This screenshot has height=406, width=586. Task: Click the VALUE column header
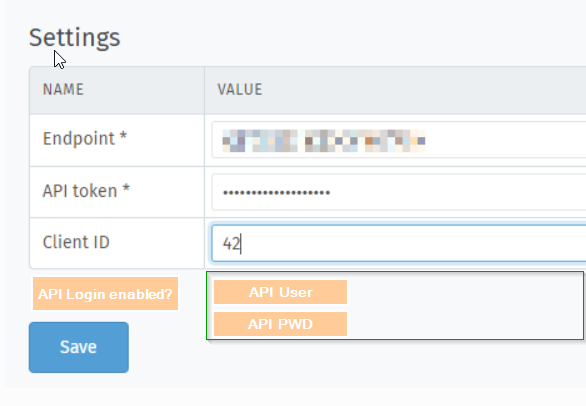click(x=240, y=90)
